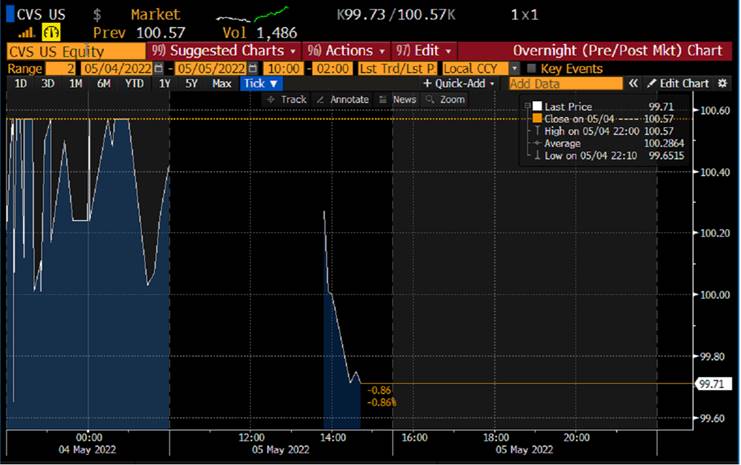Click the 05/05/2022 end date field

[x=212, y=69]
